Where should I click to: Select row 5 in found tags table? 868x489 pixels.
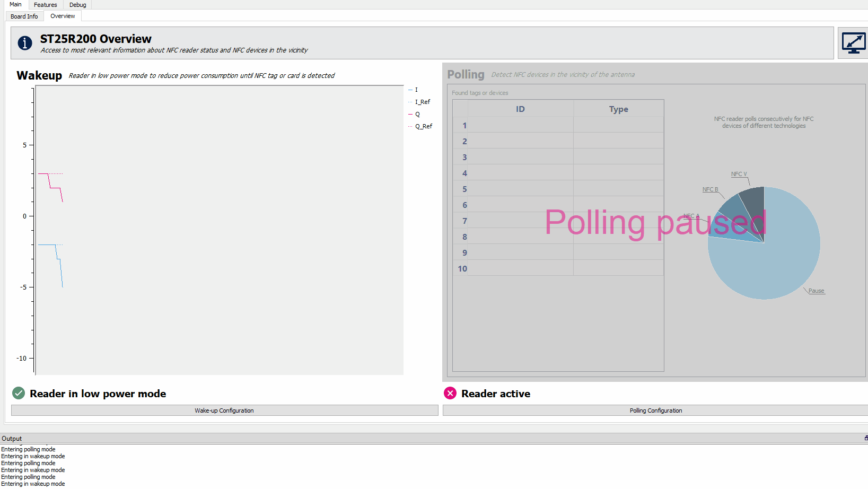[558, 189]
